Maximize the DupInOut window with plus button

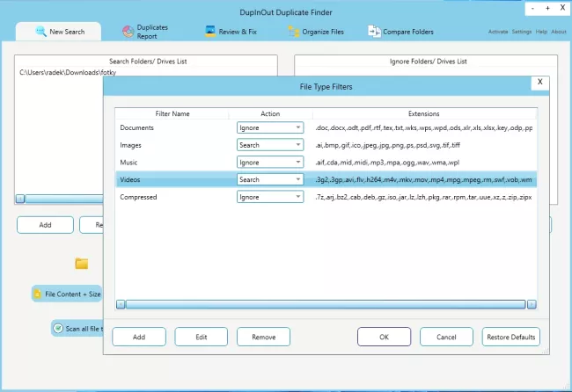click(547, 8)
